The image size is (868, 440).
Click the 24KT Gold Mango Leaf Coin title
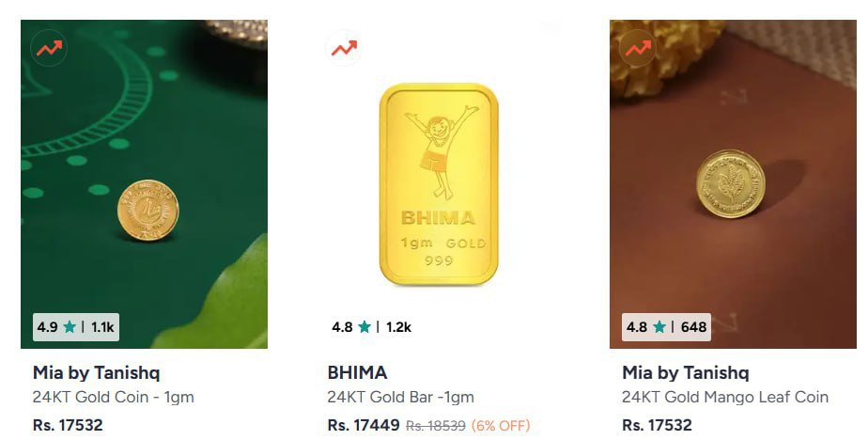tap(725, 398)
